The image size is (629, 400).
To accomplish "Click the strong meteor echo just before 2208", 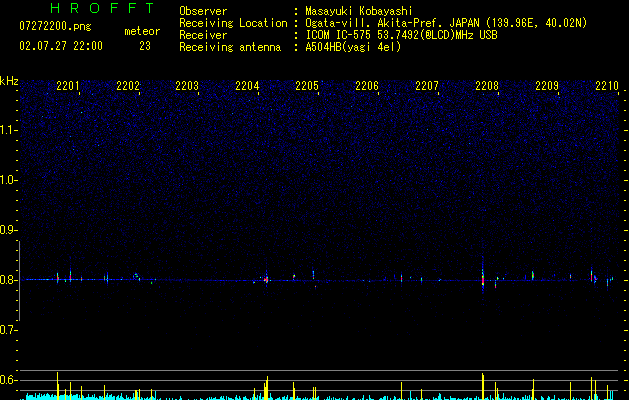I will click(x=483, y=277).
